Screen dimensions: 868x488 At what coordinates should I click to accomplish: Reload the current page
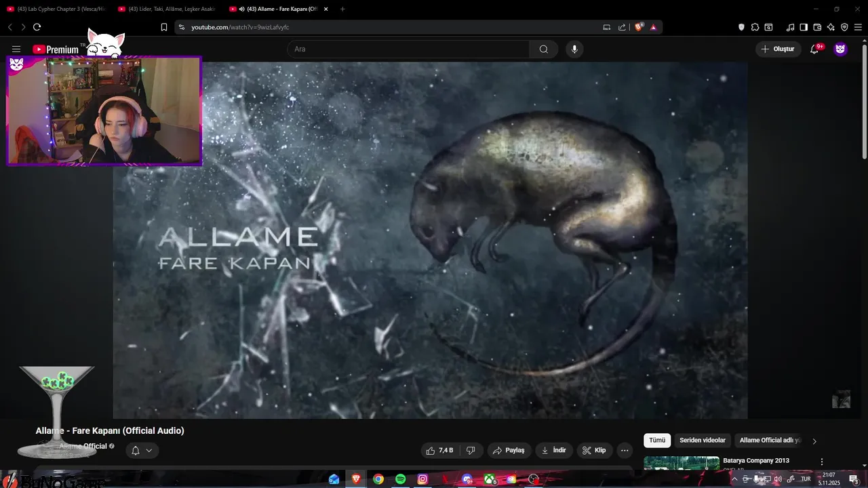(37, 27)
